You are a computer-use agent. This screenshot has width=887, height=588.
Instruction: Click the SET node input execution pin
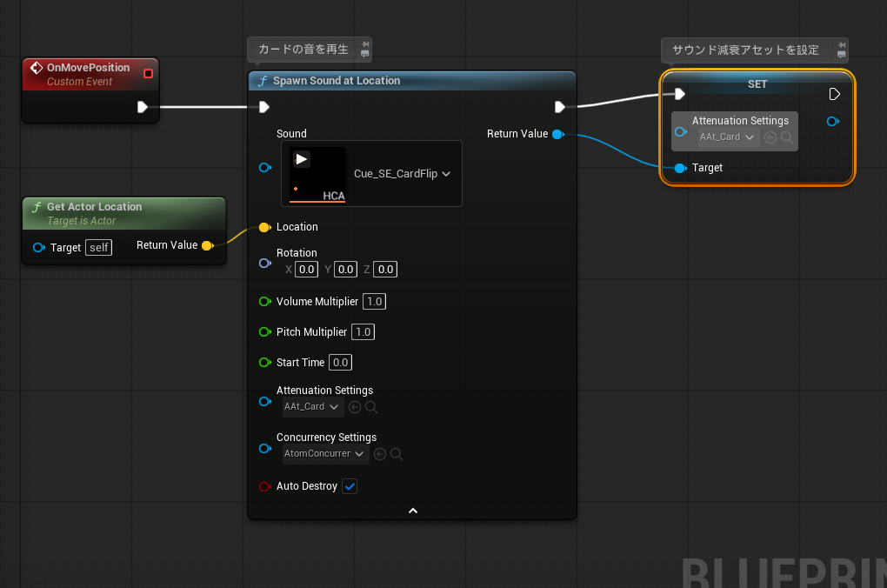(x=680, y=94)
